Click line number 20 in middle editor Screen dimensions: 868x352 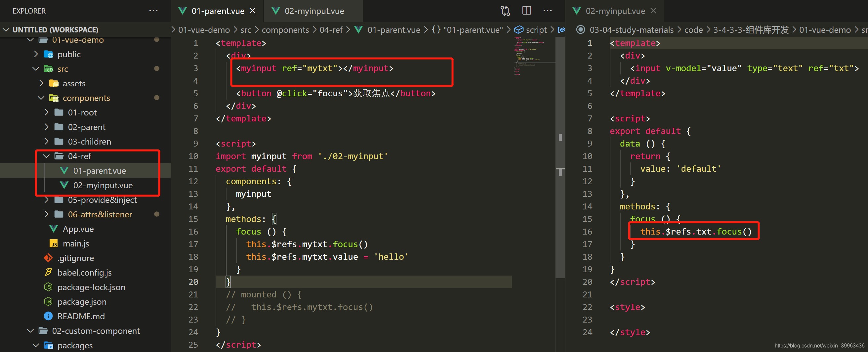tap(193, 282)
